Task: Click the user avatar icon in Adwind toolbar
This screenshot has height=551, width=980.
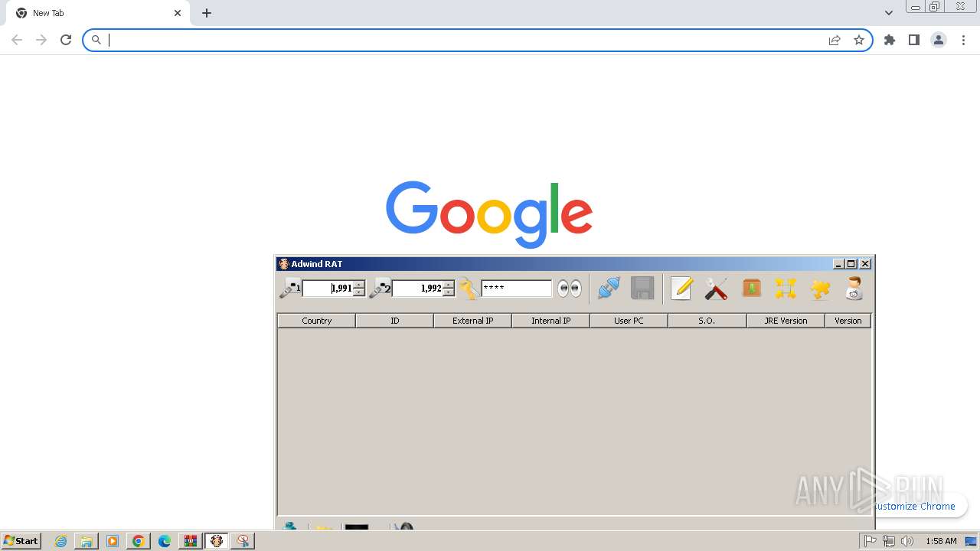Action: click(x=854, y=289)
